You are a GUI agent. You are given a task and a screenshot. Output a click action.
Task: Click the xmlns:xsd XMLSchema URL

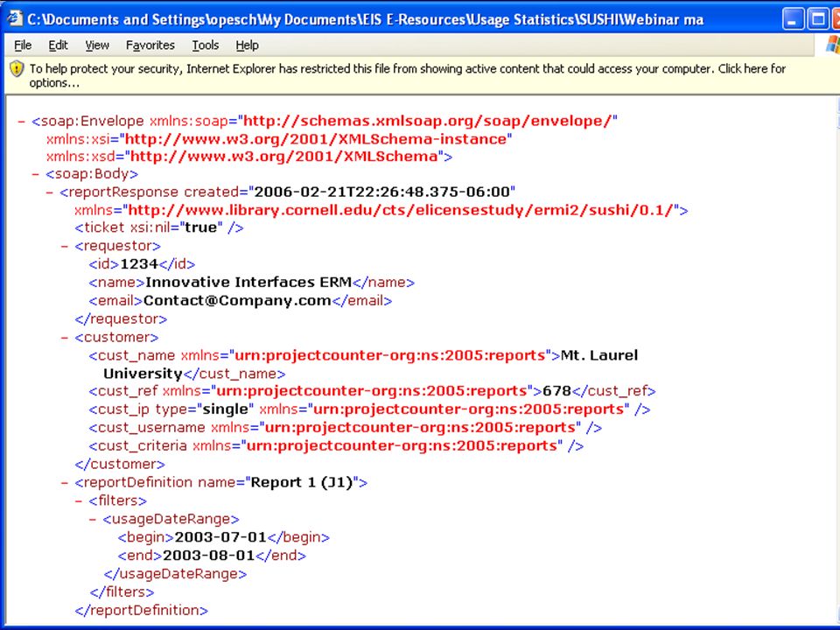point(283,157)
